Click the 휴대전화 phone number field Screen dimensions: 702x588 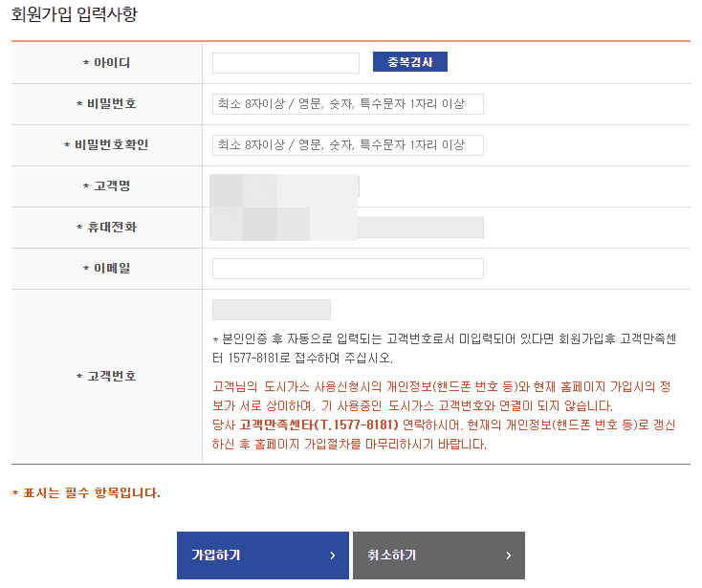[x=348, y=228]
